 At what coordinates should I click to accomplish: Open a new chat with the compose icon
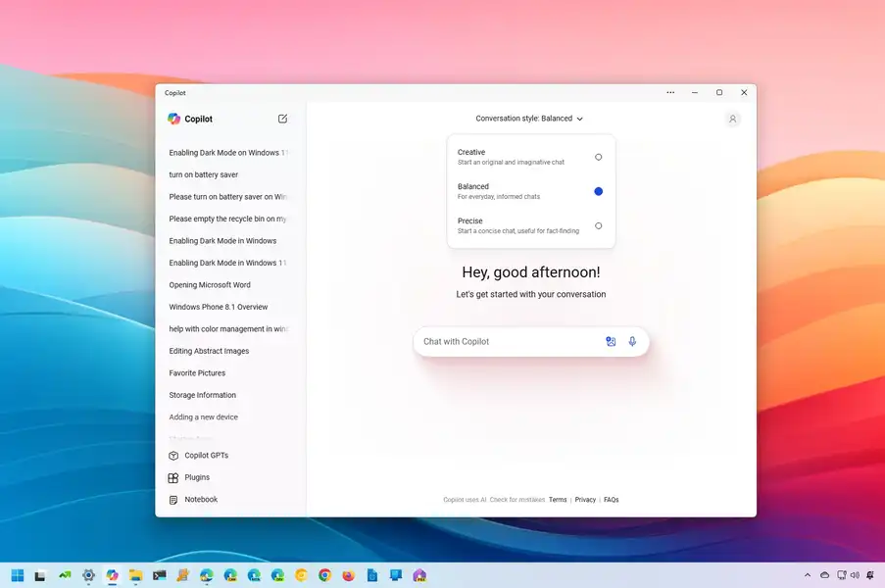282,118
